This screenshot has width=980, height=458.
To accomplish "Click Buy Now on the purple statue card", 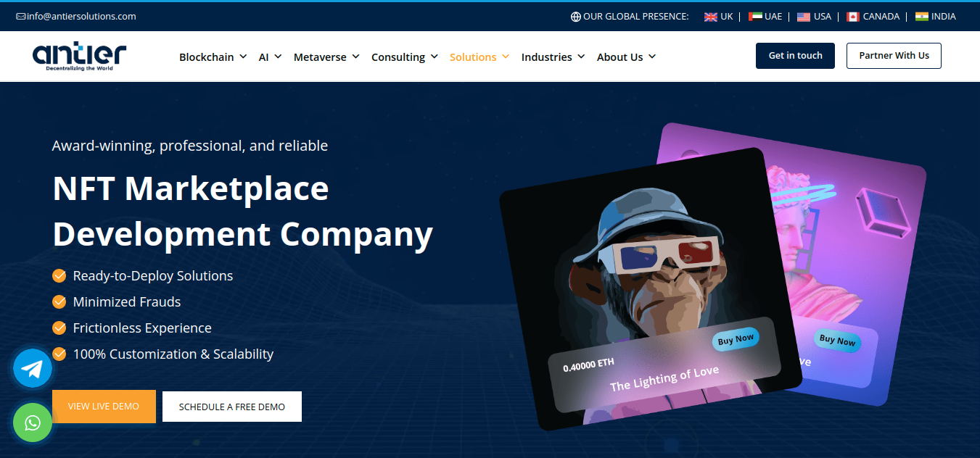I will tap(837, 340).
